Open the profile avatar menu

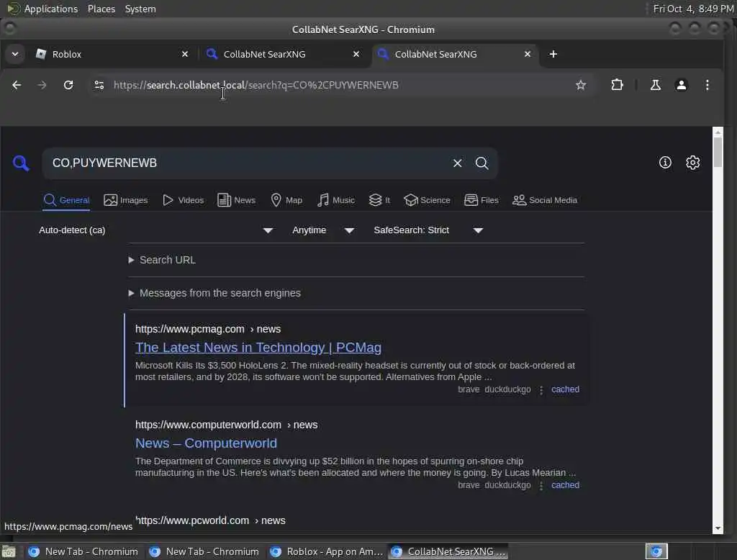(681, 85)
